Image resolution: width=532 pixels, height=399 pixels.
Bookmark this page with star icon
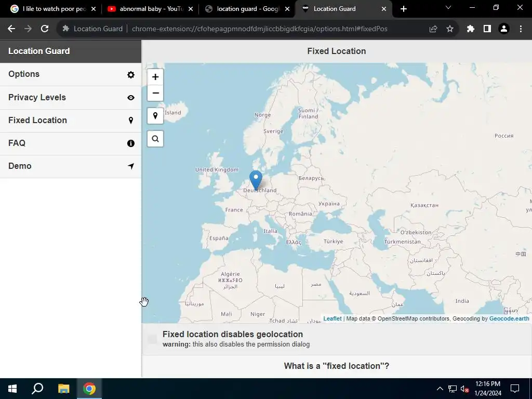coord(450,29)
